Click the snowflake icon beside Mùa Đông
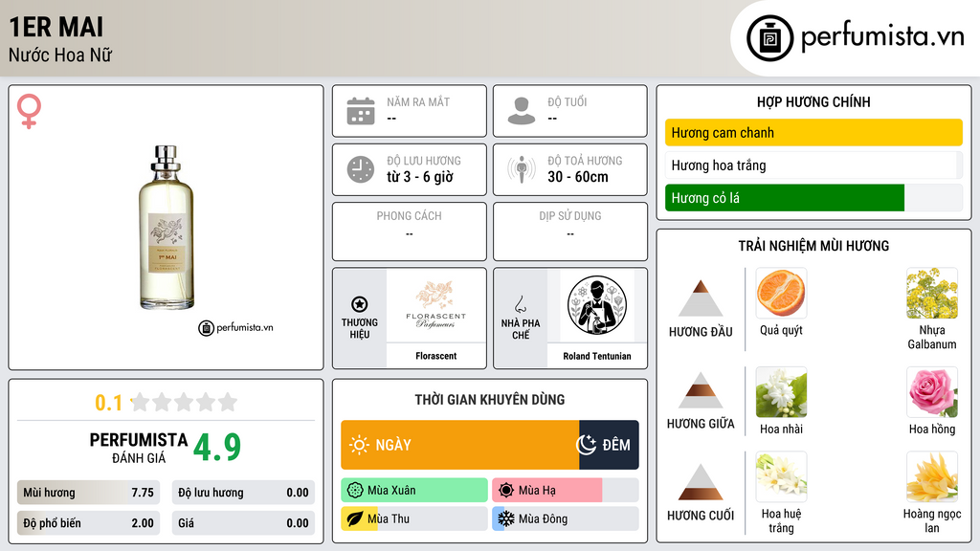Viewport: 980px width, 551px height. [x=506, y=519]
